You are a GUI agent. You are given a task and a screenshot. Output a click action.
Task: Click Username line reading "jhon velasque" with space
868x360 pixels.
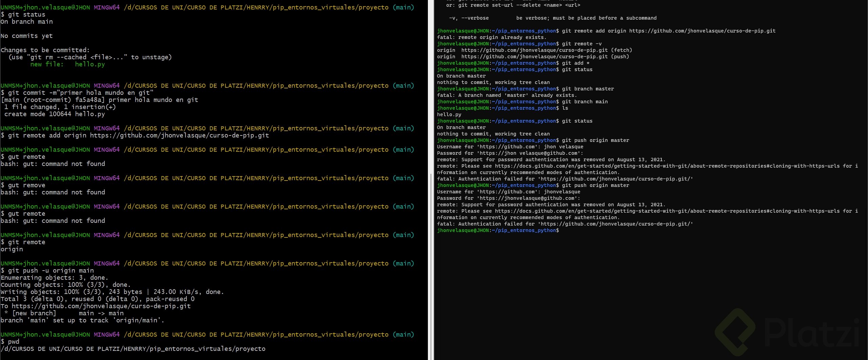(x=510, y=147)
